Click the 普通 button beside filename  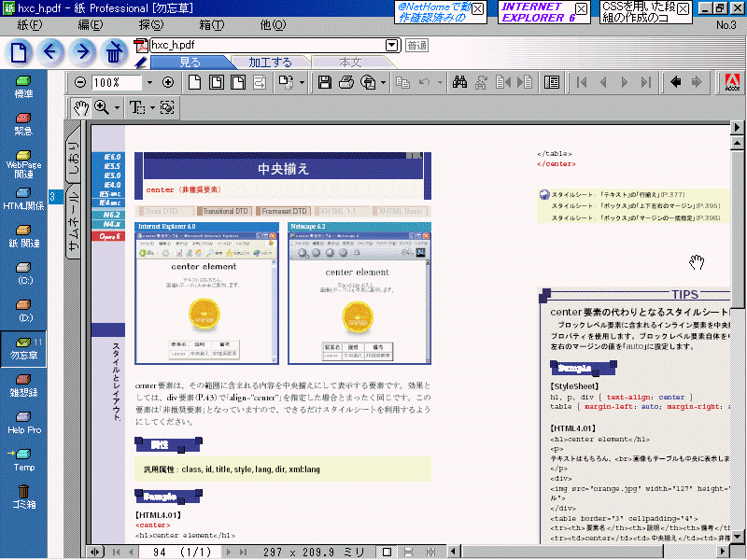pos(416,45)
